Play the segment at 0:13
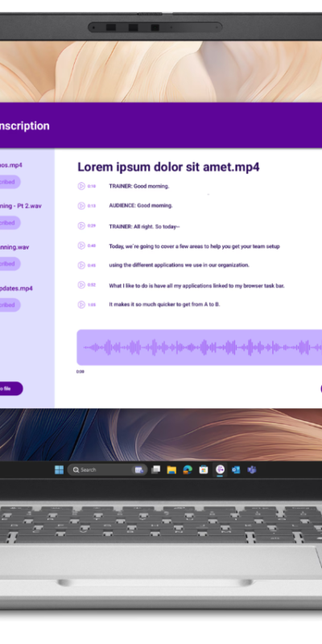 click(x=81, y=206)
